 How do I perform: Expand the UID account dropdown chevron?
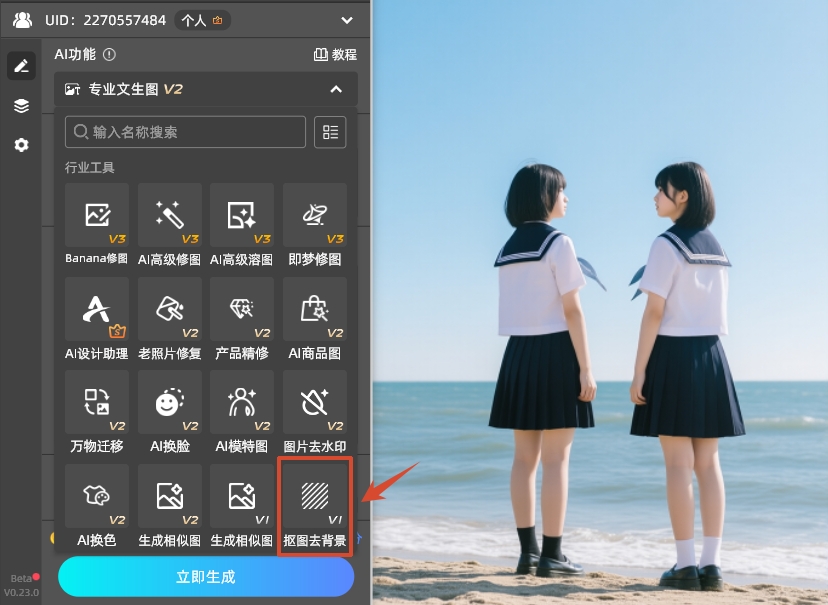[x=347, y=20]
